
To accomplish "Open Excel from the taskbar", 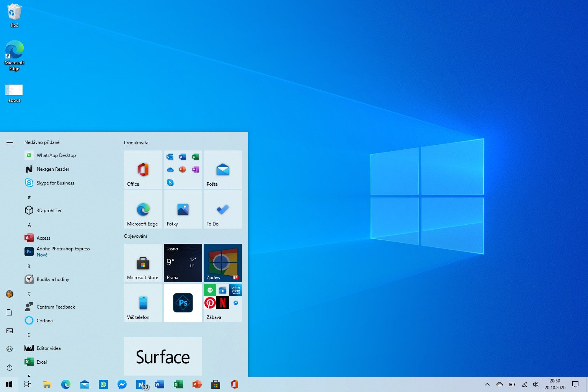I will coord(178,384).
